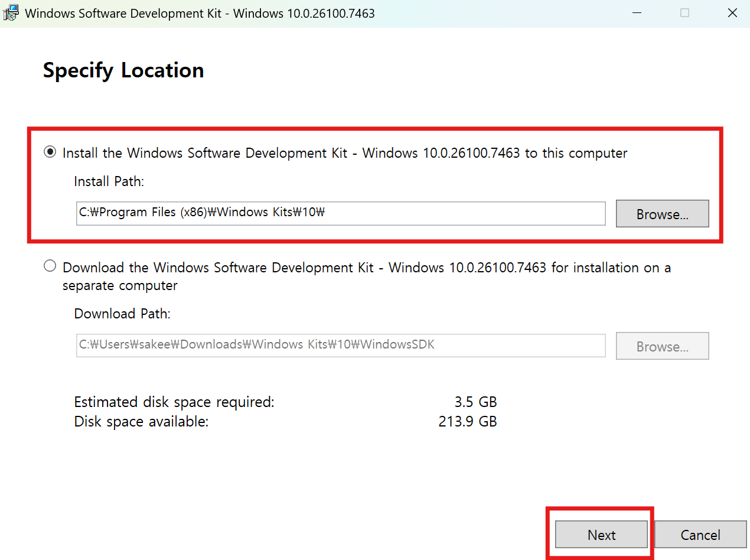This screenshot has width=750, height=560.
Task: Close the Windows SDK setup window
Action: click(x=732, y=13)
